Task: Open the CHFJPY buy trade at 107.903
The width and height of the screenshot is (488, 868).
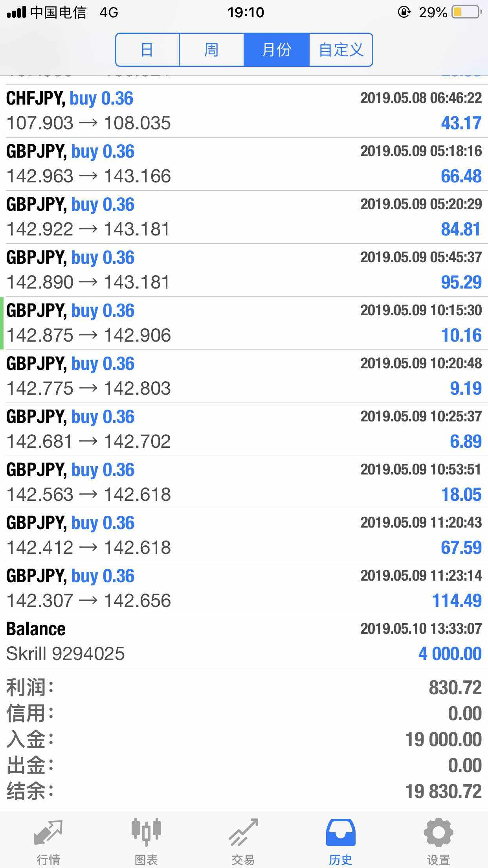Action: click(x=244, y=111)
